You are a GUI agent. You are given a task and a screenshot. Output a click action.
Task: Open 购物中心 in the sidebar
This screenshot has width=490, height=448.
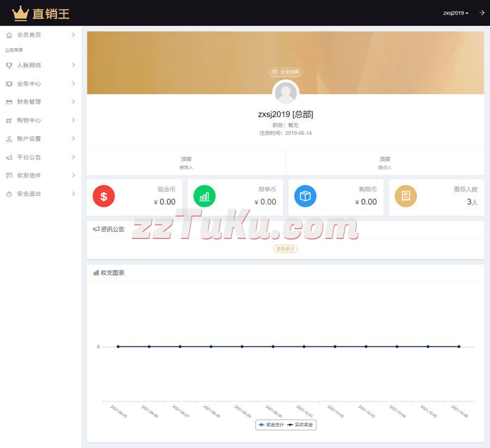(29, 120)
